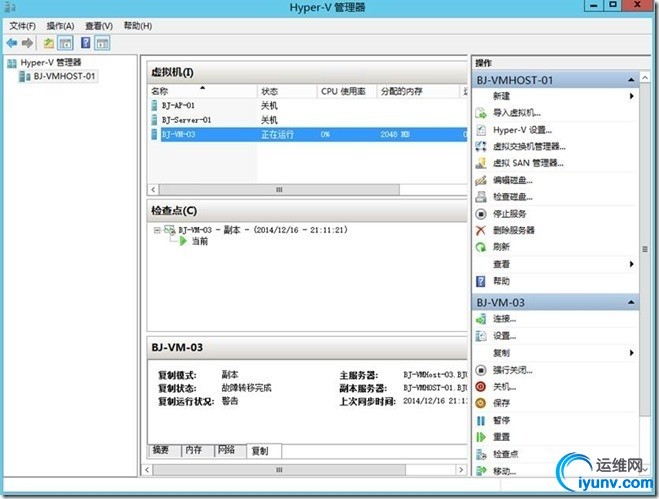Click the 虚拟交换机管理器 icon
This screenshot has height=499, width=659.
tap(481, 146)
